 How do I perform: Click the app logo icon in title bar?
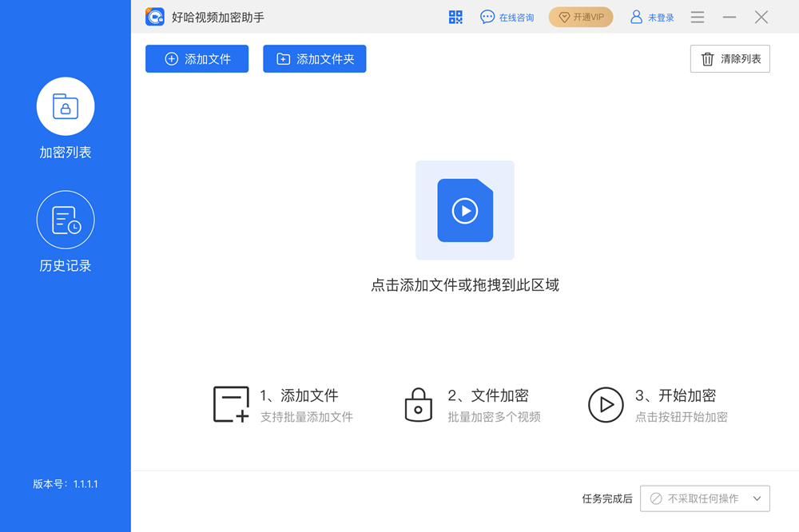point(155,17)
